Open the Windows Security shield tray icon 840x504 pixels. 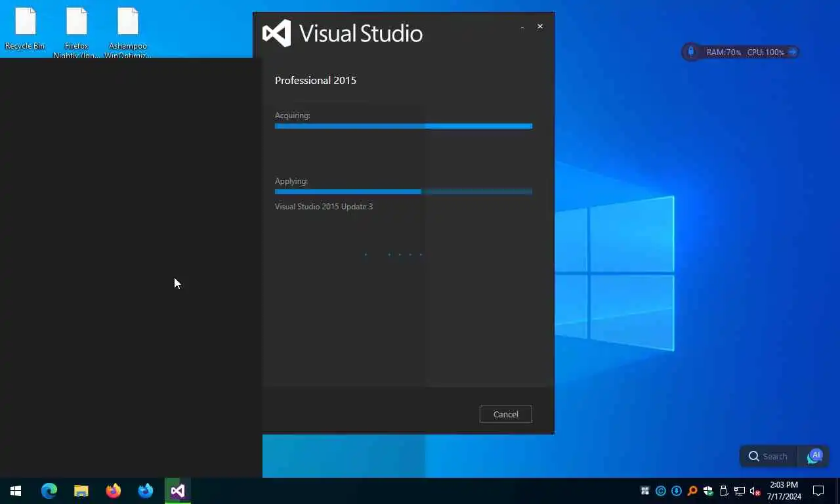[708, 491]
